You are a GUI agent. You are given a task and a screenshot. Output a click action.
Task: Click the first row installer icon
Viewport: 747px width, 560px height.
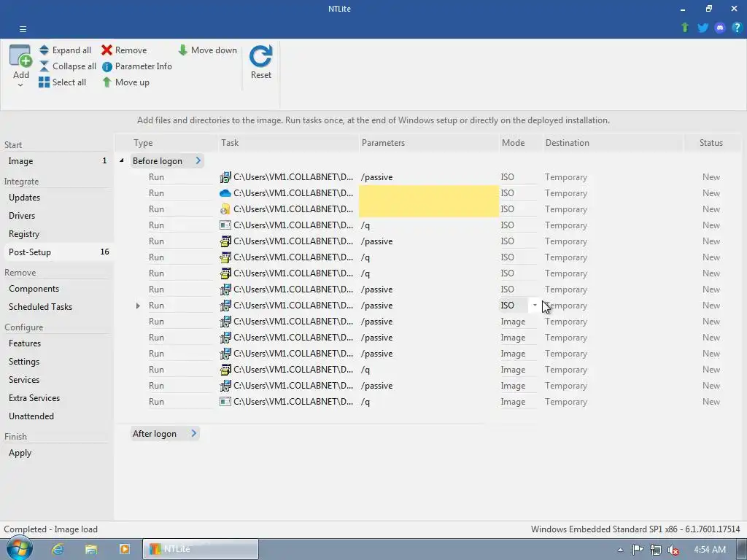225,177
